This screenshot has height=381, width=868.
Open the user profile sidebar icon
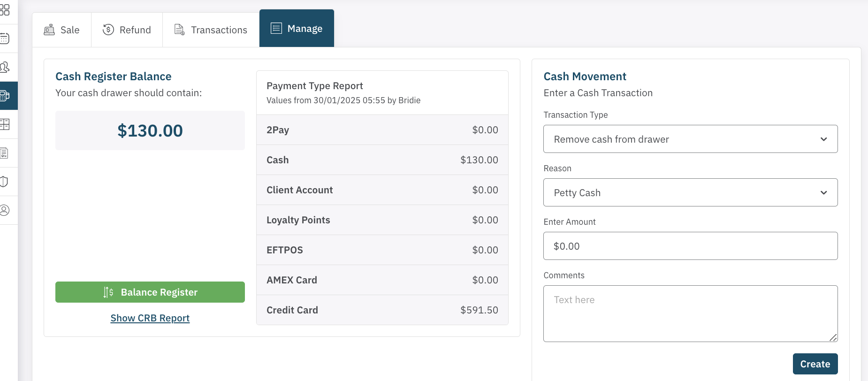(5, 210)
